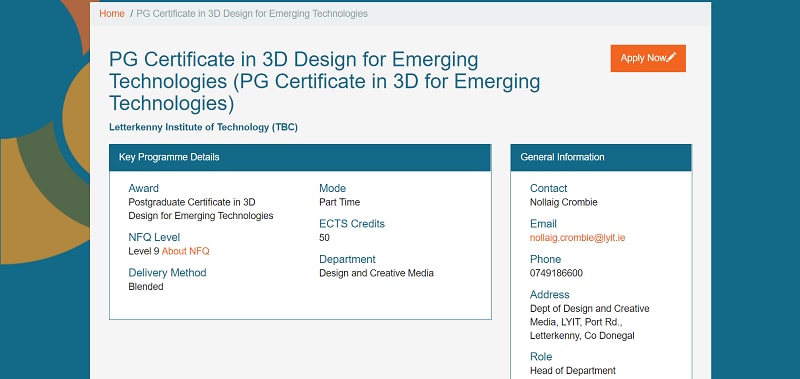Click the Part Time value
The height and width of the screenshot is (379, 800).
coord(340,202)
